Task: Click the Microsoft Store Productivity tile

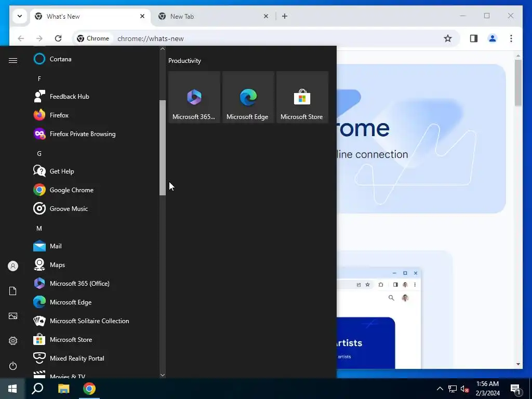Action: [302, 97]
